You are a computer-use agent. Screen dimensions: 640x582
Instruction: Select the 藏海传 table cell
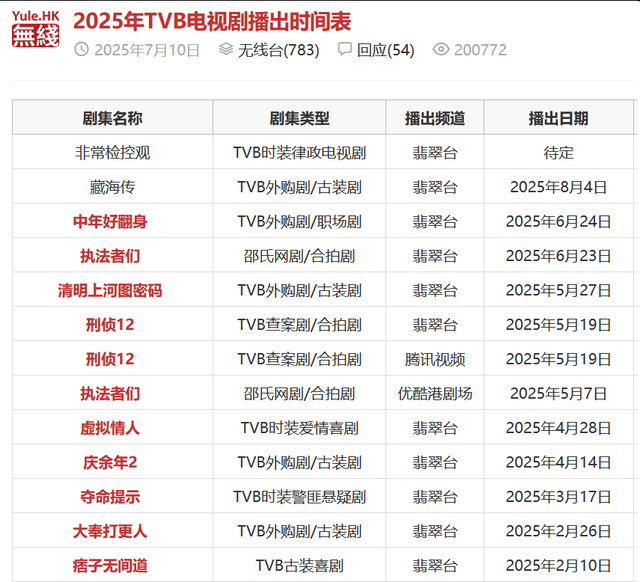[113, 187]
